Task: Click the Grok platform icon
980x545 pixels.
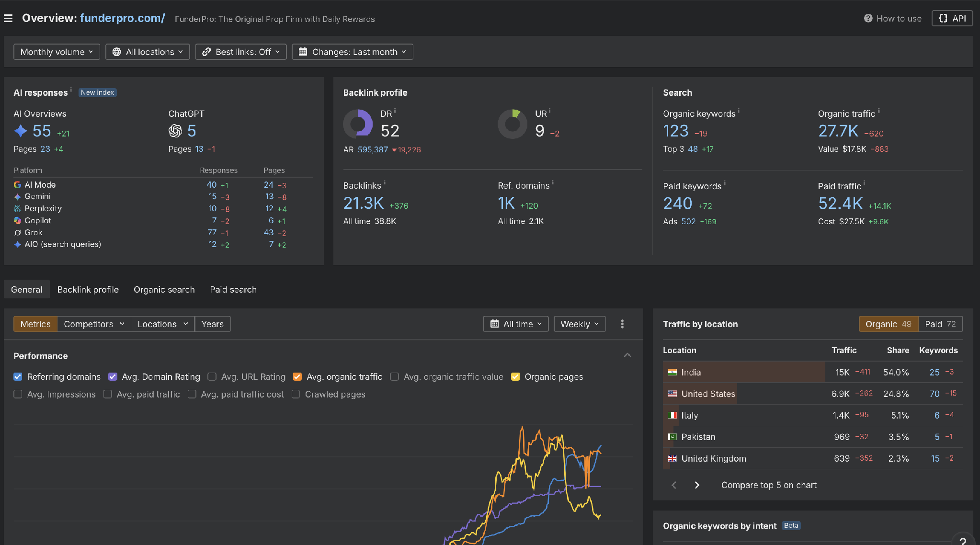Action: click(18, 233)
